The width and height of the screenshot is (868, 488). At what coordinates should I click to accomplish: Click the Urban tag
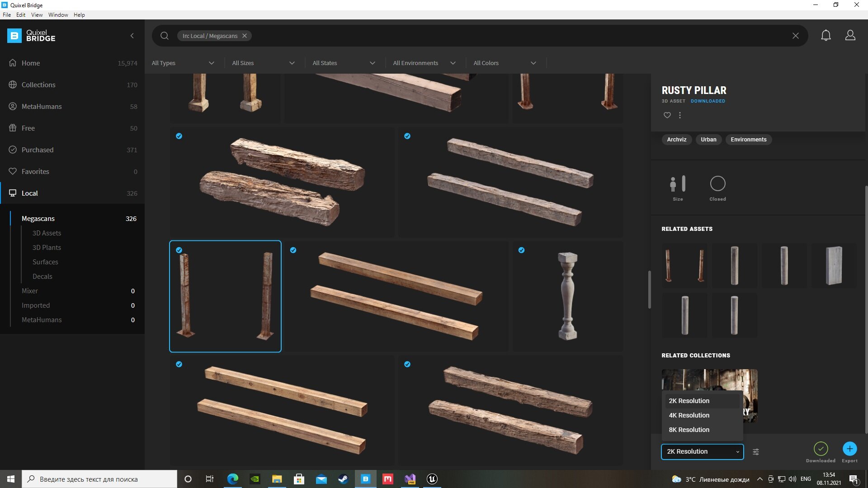pyautogui.click(x=709, y=140)
